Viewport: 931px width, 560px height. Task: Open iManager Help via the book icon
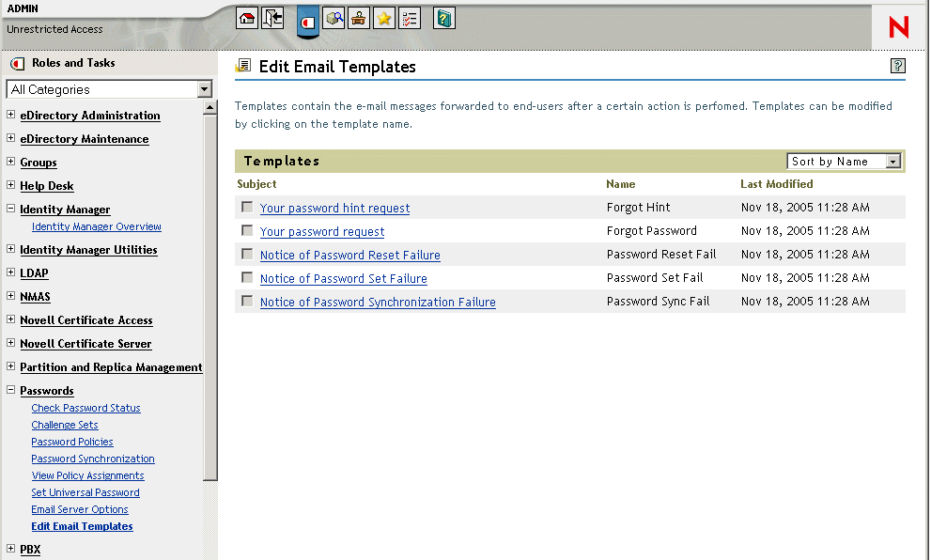(442, 18)
